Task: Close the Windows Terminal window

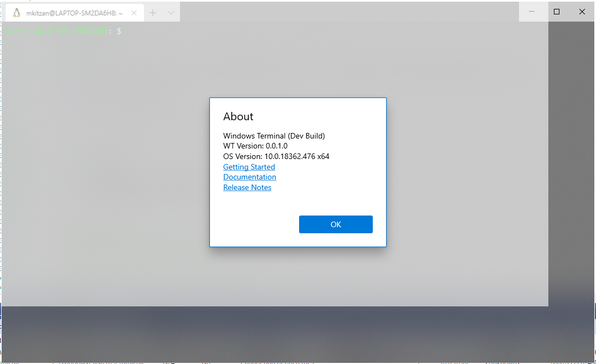Action: point(582,12)
